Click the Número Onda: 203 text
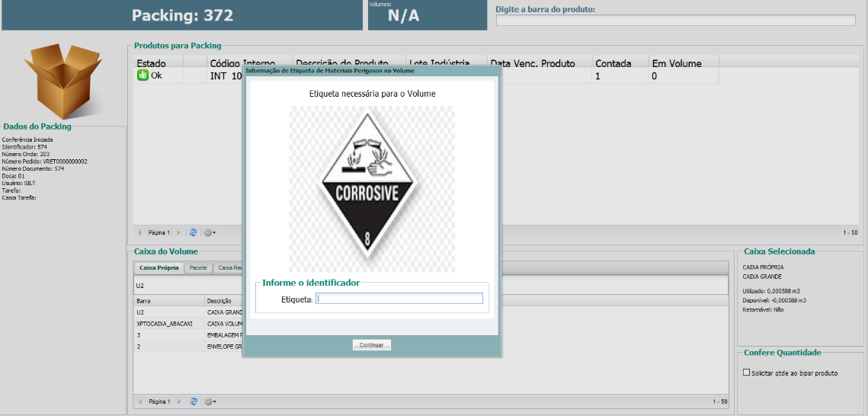 click(26, 155)
